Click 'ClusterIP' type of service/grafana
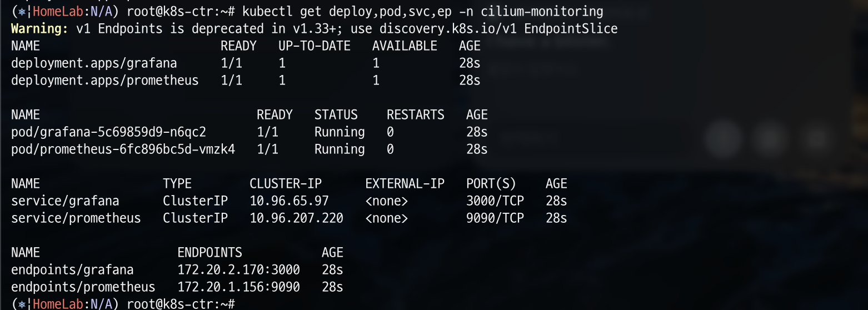 [x=195, y=201]
